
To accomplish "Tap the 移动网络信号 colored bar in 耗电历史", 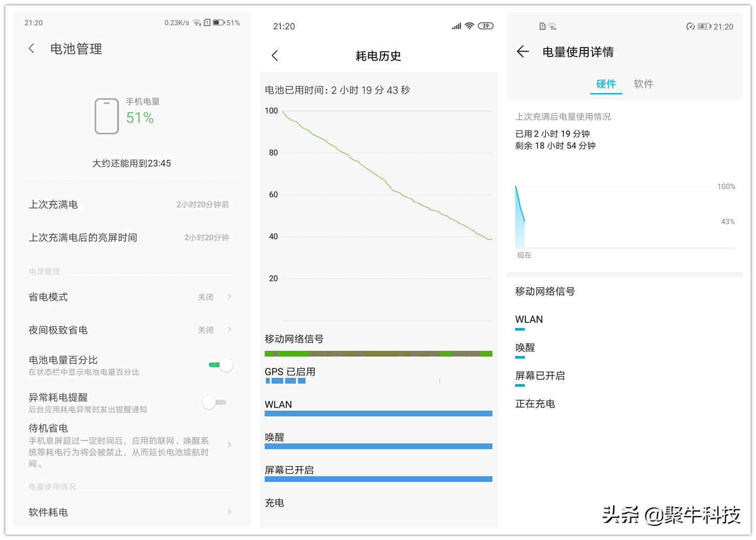I will [x=379, y=354].
